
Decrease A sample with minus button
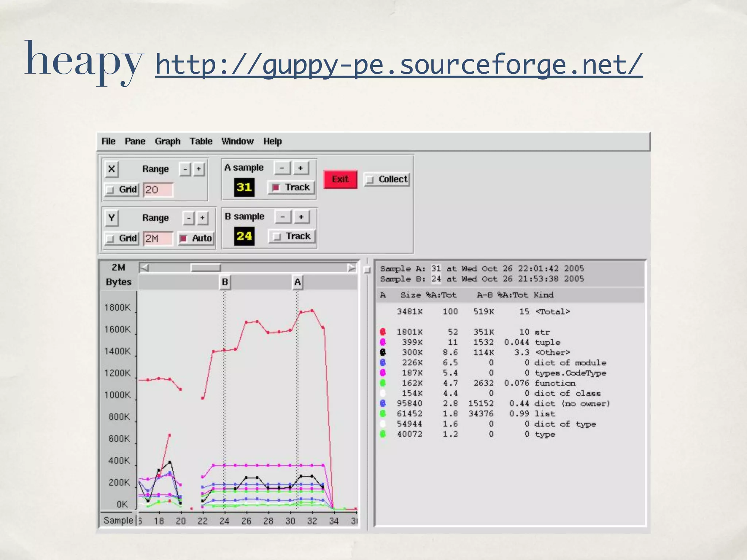tap(282, 168)
